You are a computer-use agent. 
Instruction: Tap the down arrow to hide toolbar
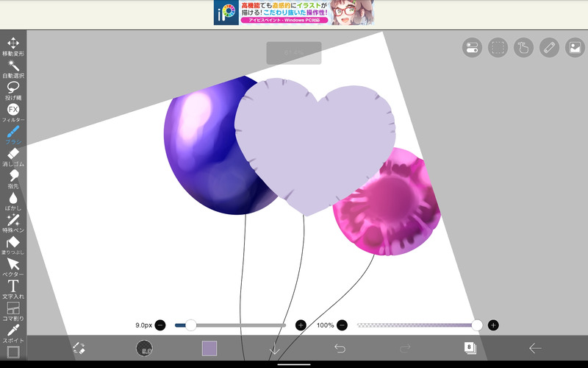tap(274, 348)
